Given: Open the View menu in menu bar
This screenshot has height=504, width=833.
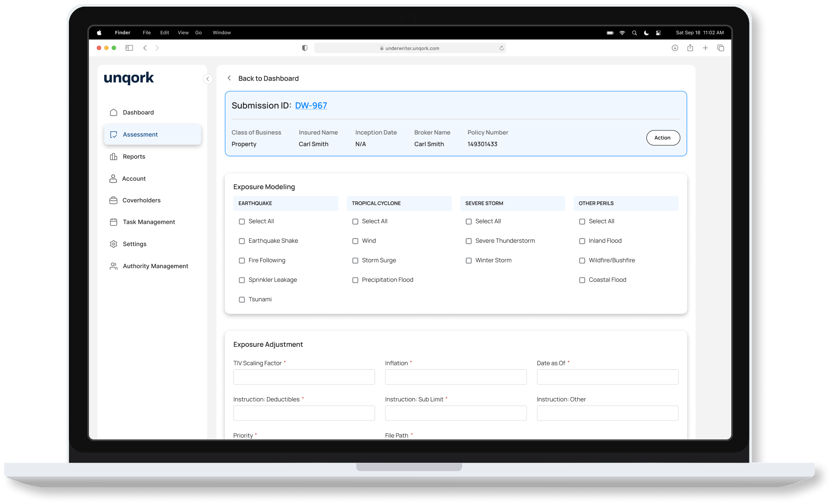Looking at the screenshot, I should click(183, 33).
